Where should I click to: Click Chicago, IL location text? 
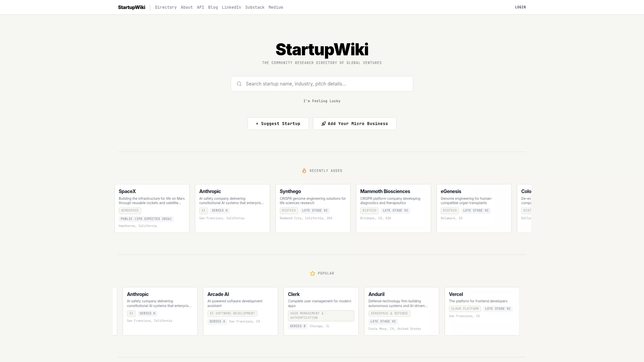[x=319, y=326]
